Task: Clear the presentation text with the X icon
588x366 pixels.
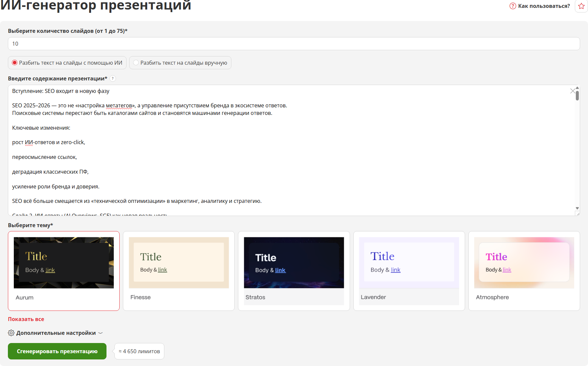Action: pyautogui.click(x=573, y=91)
